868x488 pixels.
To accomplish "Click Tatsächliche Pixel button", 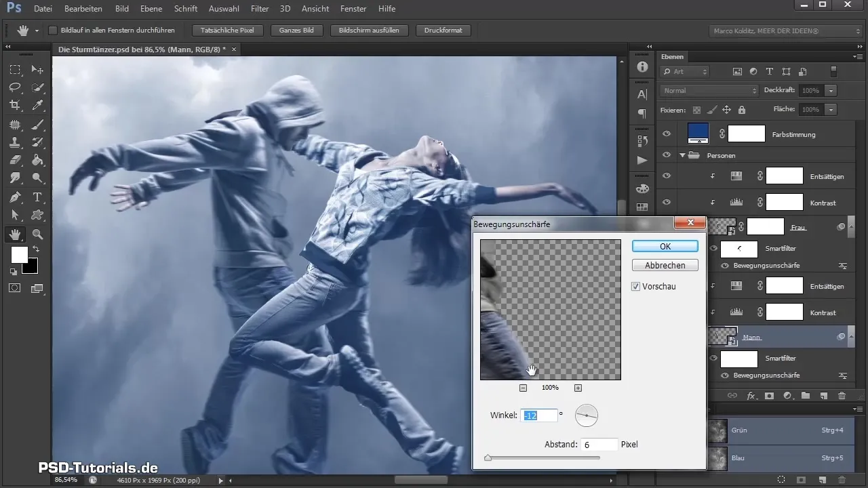I will [227, 30].
